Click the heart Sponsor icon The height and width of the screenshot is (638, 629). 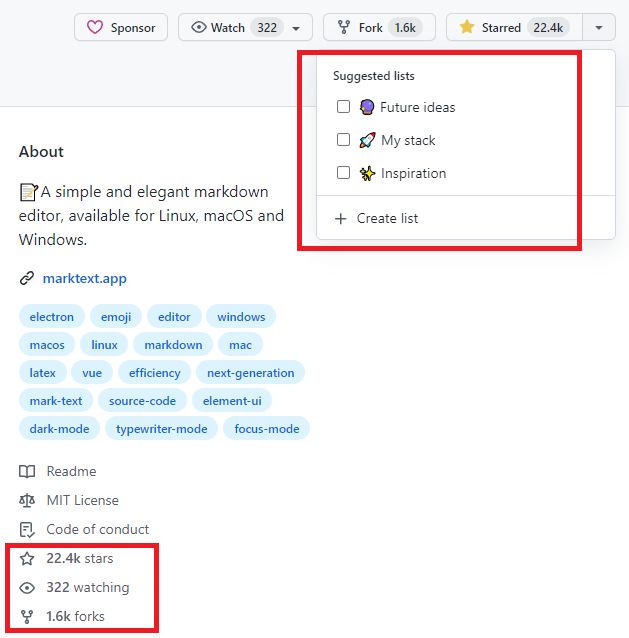(x=95, y=28)
